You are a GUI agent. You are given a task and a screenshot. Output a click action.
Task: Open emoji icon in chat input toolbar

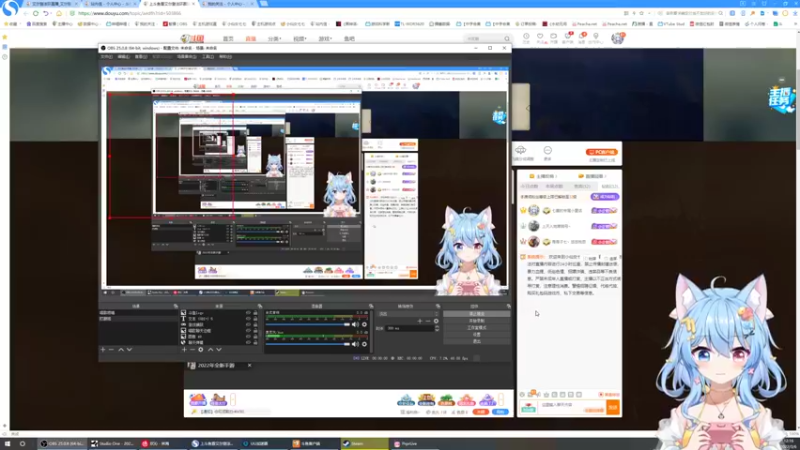[x=522, y=394]
